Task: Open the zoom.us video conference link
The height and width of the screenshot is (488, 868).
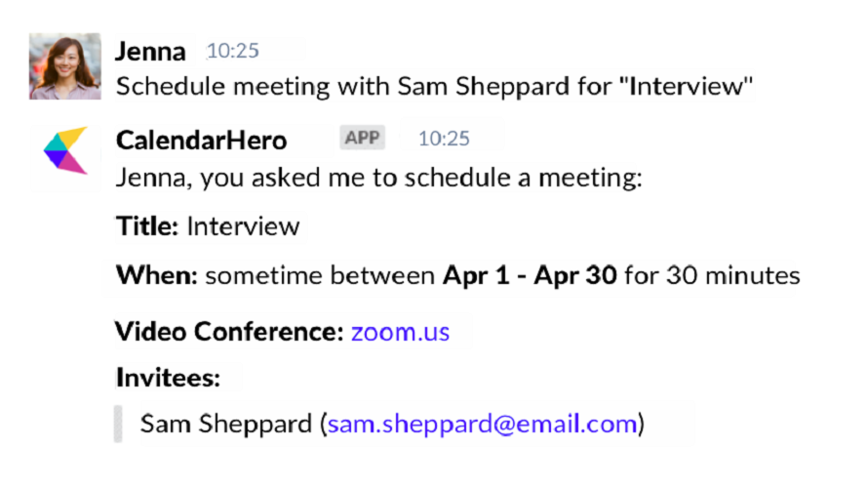Action: [x=400, y=332]
